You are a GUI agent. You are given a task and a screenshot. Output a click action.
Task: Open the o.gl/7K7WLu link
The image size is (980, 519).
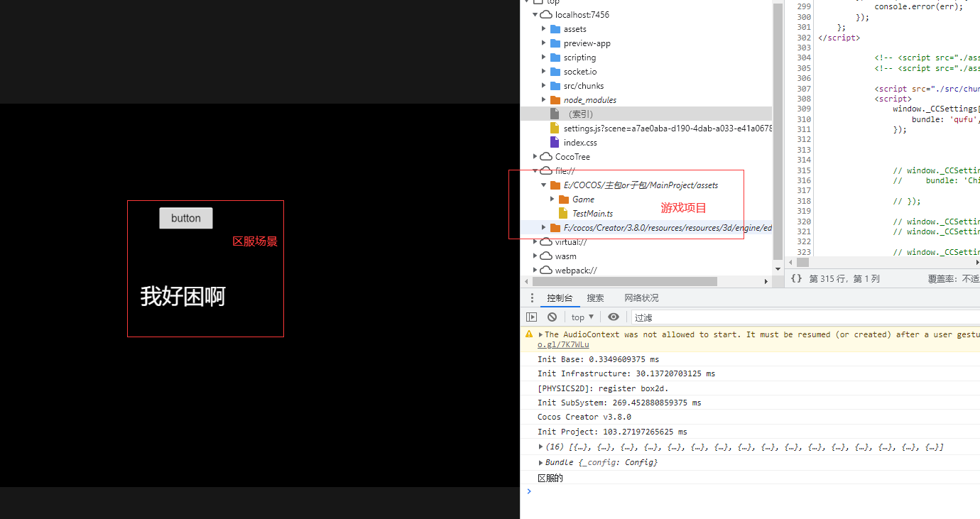563,344
